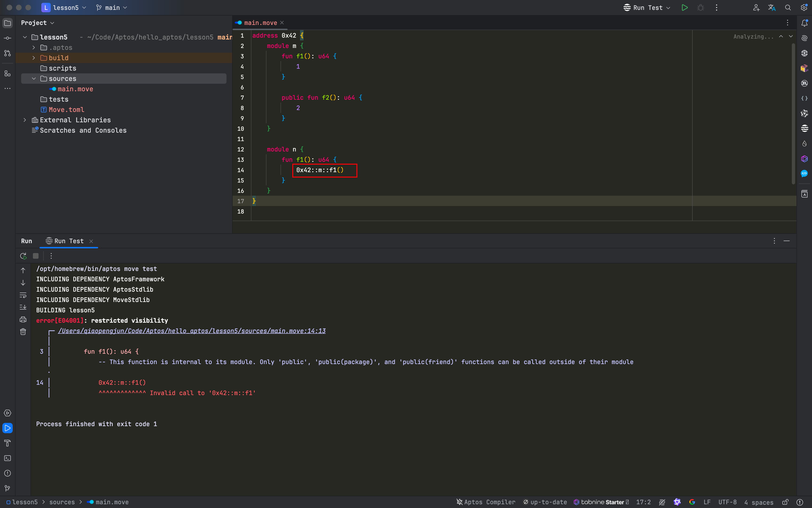Go to previous highlighted error arrow
This screenshot has height=508, width=812.
pyautogui.click(x=781, y=36)
